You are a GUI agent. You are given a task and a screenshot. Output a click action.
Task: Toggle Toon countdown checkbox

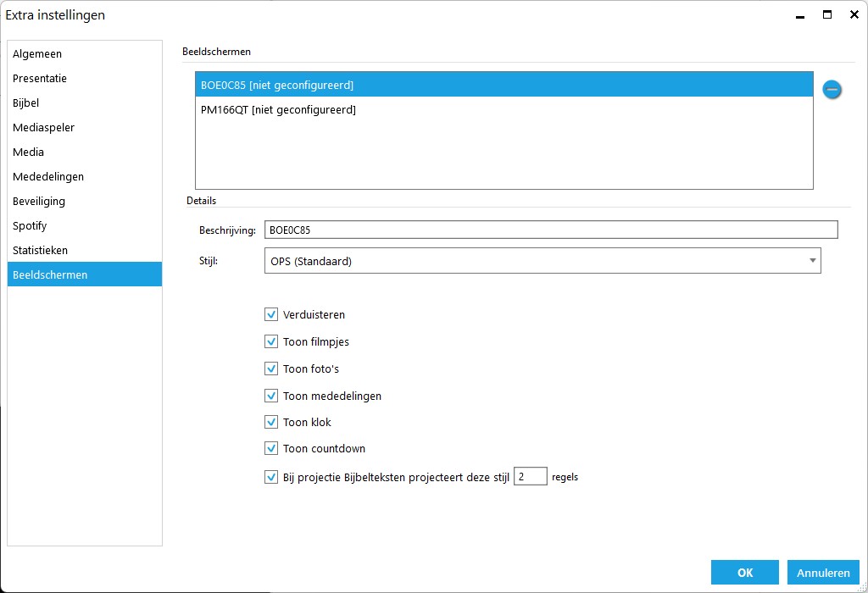(271, 448)
